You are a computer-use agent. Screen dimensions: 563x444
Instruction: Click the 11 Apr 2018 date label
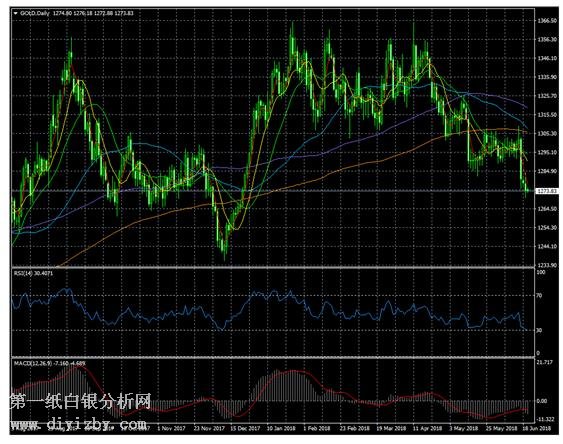pos(427,428)
